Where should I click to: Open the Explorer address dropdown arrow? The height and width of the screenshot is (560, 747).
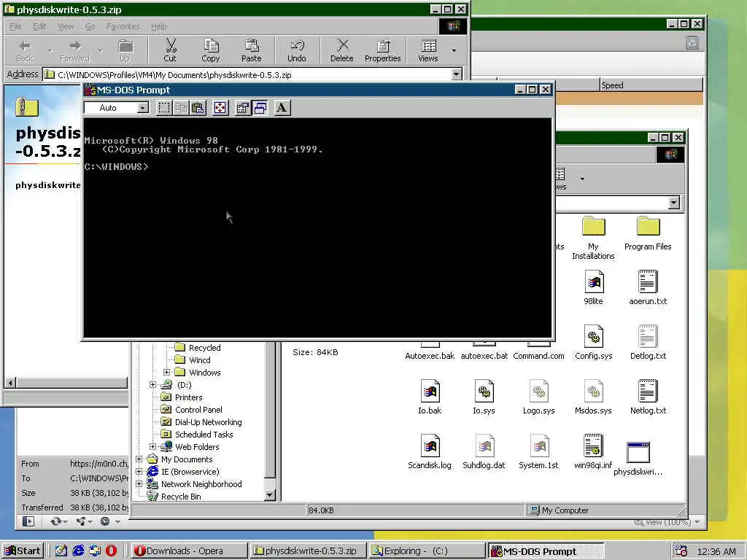click(x=673, y=203)
